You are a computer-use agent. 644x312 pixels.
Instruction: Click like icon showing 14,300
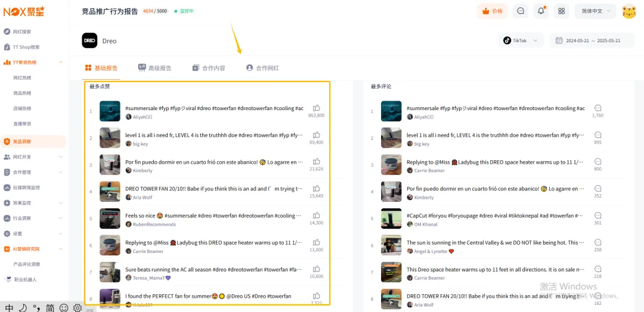click(316, 215)
